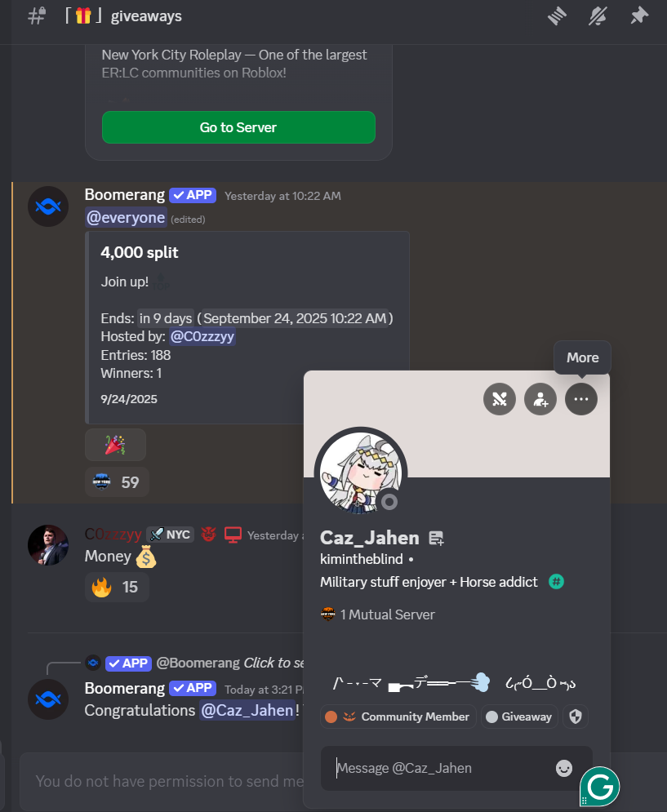This screenshot has height=812, width=667.
Task: View the shield permissions badge in roles
Action: point(576,717)
